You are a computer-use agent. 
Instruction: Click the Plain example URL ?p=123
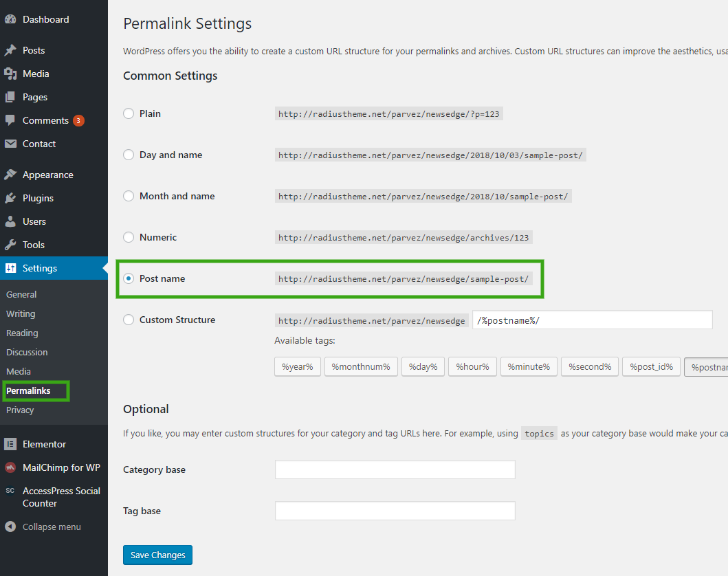[x=389, y=113]
